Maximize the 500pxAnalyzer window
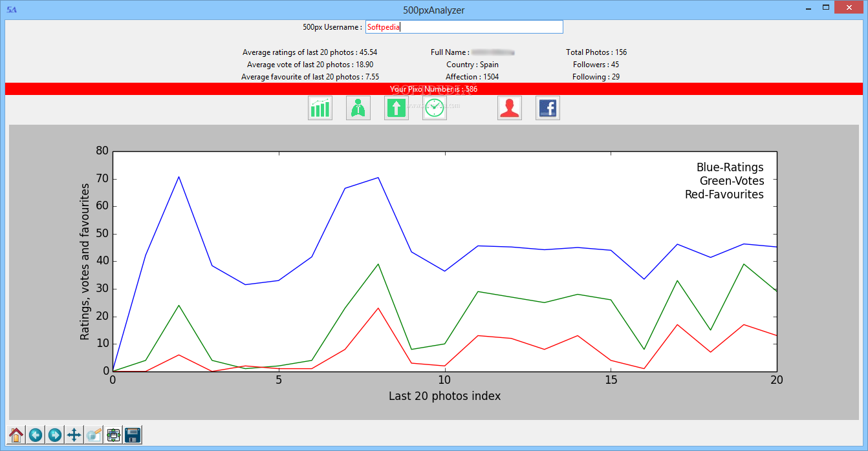Screen dimensions: 868x451 pyautogui.click(x=825, y=8)
